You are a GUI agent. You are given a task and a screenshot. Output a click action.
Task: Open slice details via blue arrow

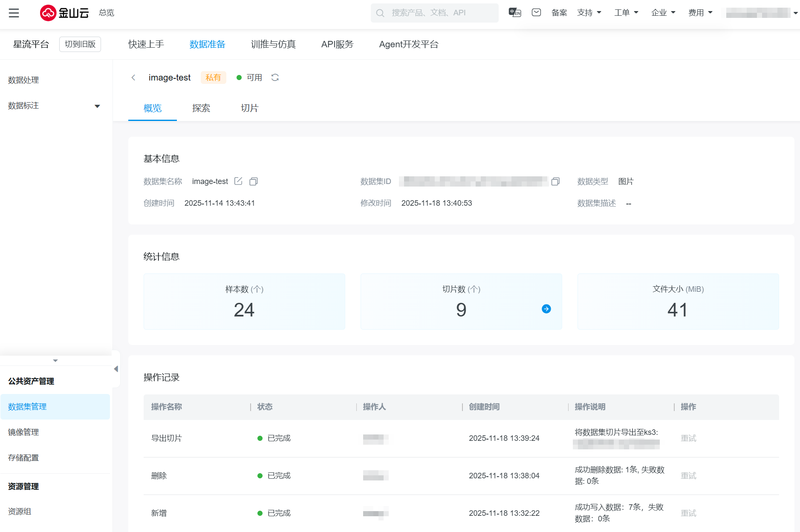(546, 309)
